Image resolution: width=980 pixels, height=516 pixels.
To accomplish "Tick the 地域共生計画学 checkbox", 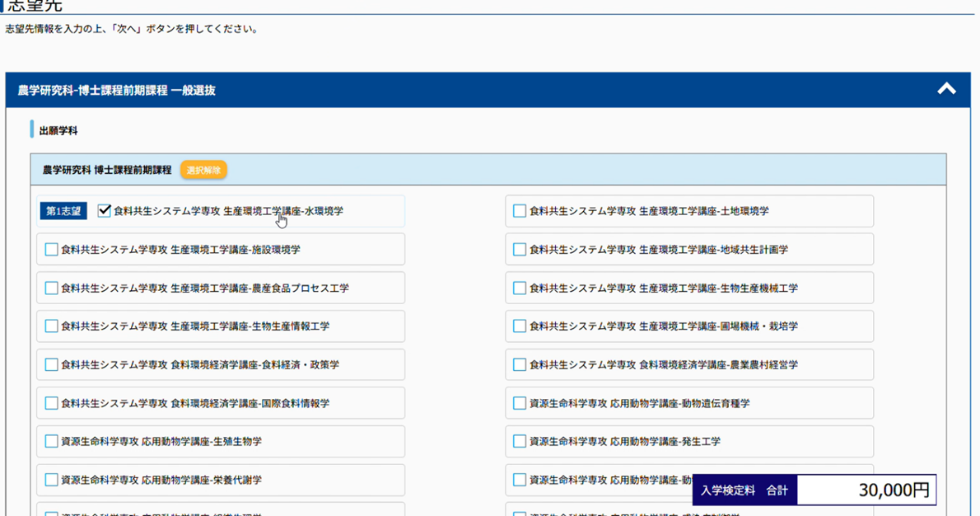I will tap(520, 250).
